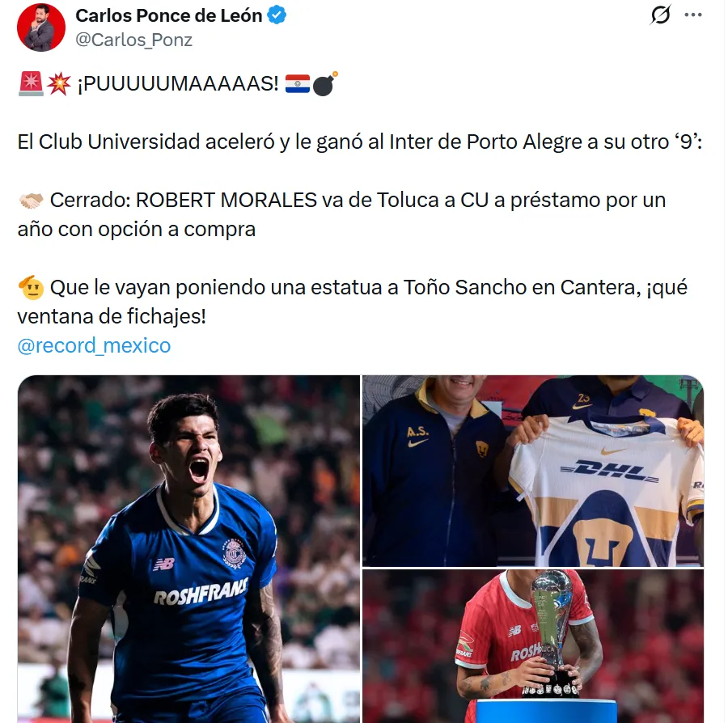Screen dimensions: 728x723
Task: Open the Carlos Ponce de León display name
Action: coord(168,15)
